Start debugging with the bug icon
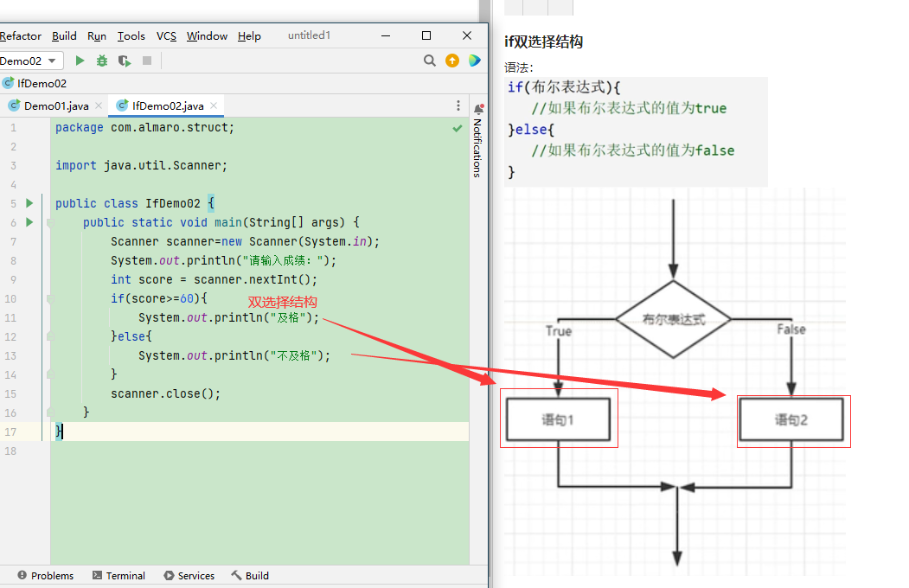Image resolution: width=909 pixels, height=588 pixels. [102, 61]
